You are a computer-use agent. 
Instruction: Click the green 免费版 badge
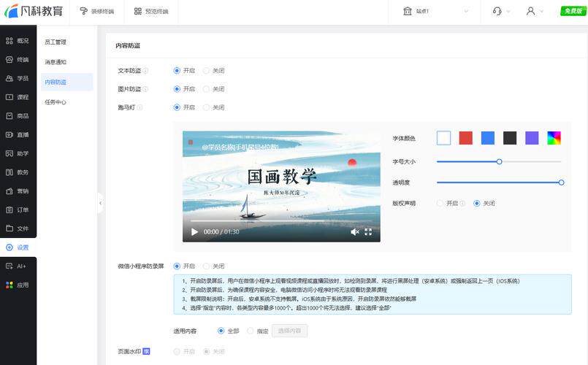573,11
